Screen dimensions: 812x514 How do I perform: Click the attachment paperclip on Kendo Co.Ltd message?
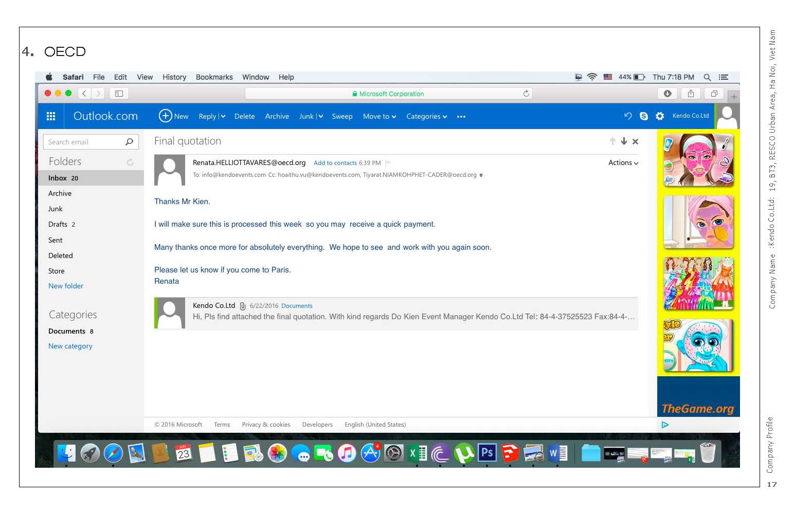coord(243,306)
